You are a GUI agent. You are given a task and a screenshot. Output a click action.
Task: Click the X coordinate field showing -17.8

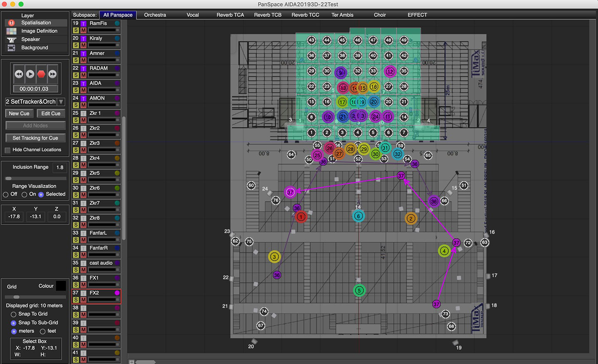13,216
